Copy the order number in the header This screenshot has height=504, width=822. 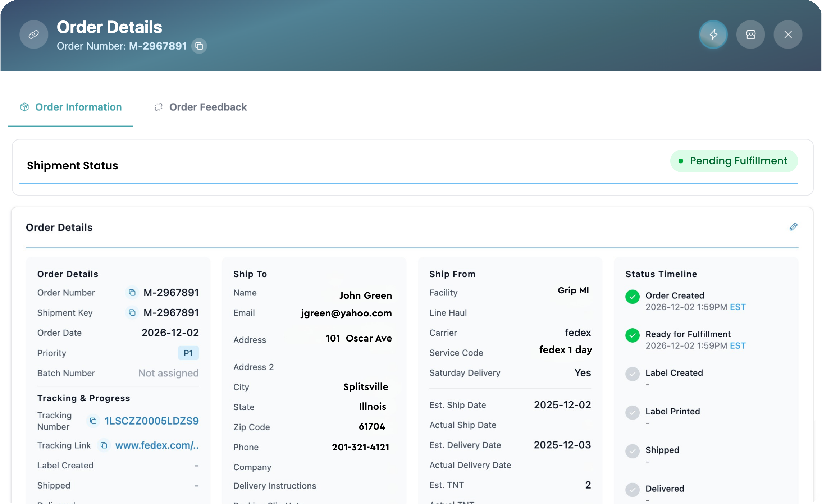pyautogui.click(x=199, y=46)
